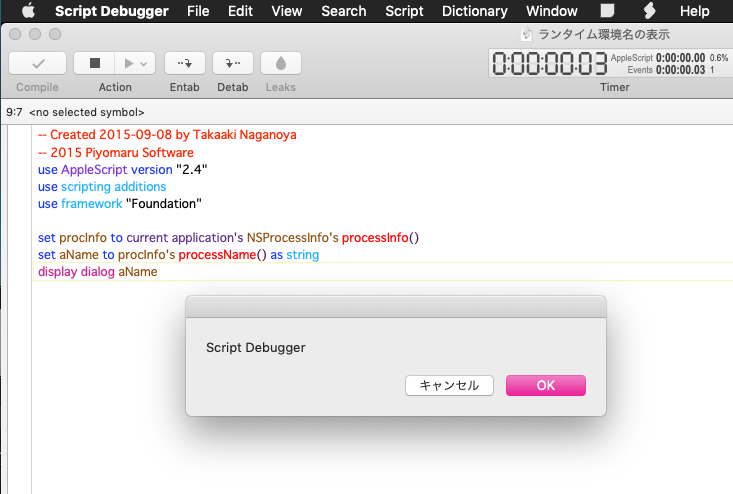
Task: Click the use scripting additions line
Action: pos(102,186)
